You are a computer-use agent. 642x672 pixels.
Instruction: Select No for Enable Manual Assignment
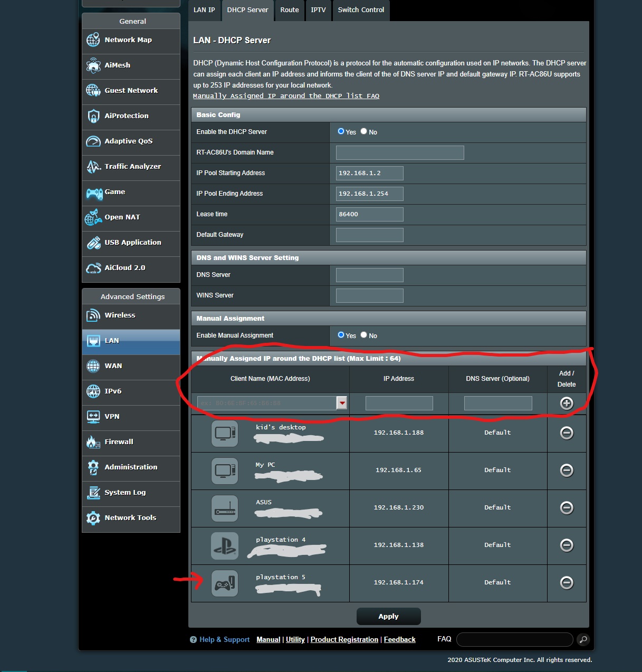click(363, 335)
